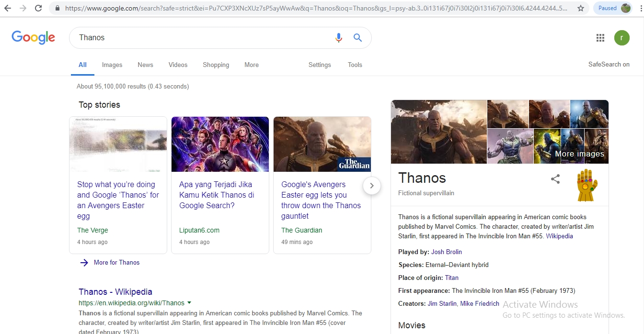This screenshot has height=334, width=644.
Task: Open the Josh Brolin link
Action: coord(447,252)
